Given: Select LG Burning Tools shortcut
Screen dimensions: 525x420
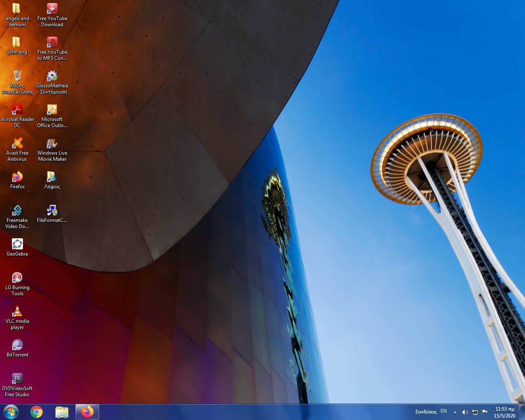Looking at the screenshot, I should (17, 284).
